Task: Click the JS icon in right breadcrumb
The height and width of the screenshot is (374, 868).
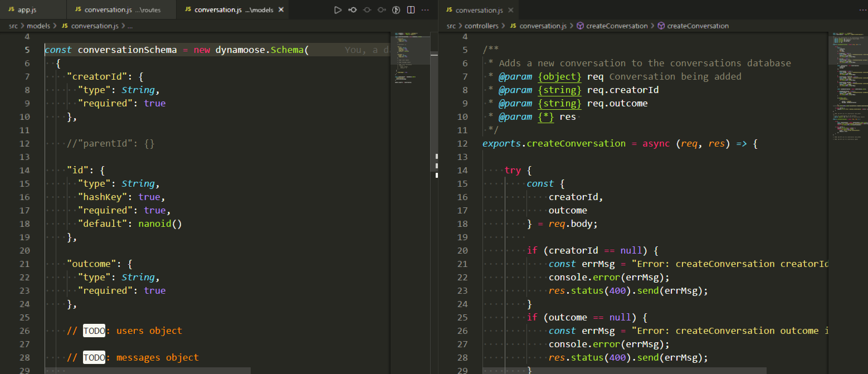Action: pos(513,26)
